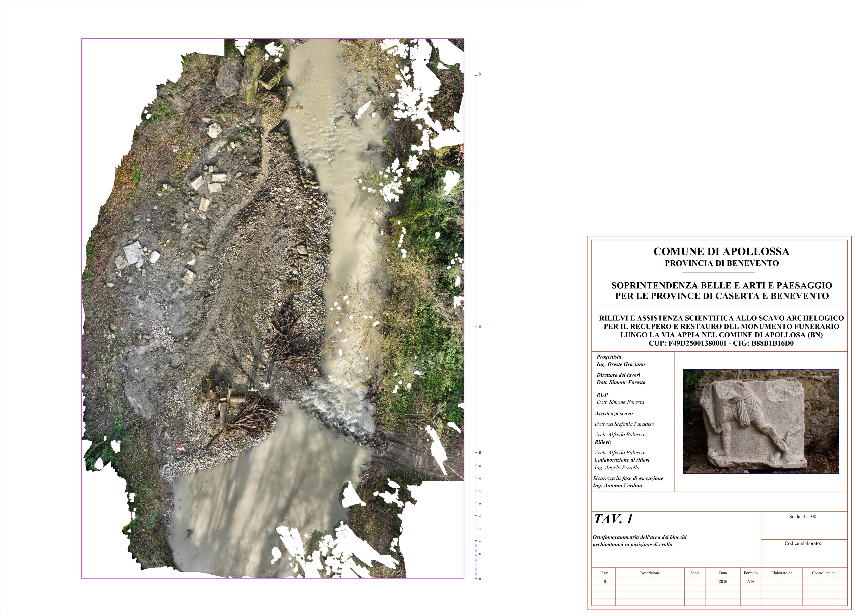Screen dimensions: 856x616
Task: Click the Descrizione column header
Action: pos(650,573)
